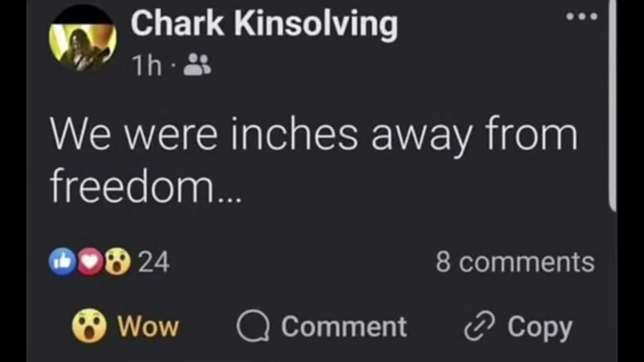Open the Chark Kinsolving profile name link
The width and height of the screenshot is (644, 362).
point(264,24)
